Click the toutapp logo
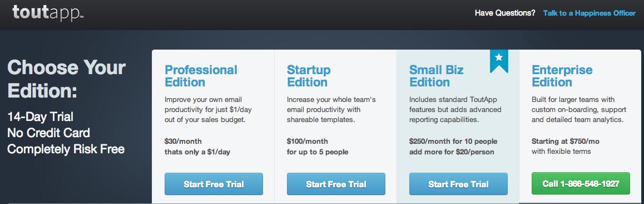This screenshot has height=204, width=644. (x=48, y=13)
